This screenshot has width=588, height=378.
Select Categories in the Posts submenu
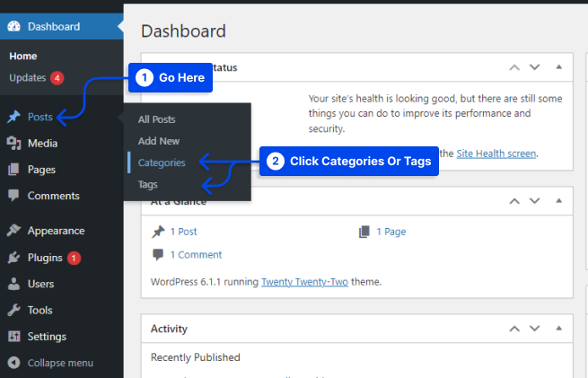point(162,163)
